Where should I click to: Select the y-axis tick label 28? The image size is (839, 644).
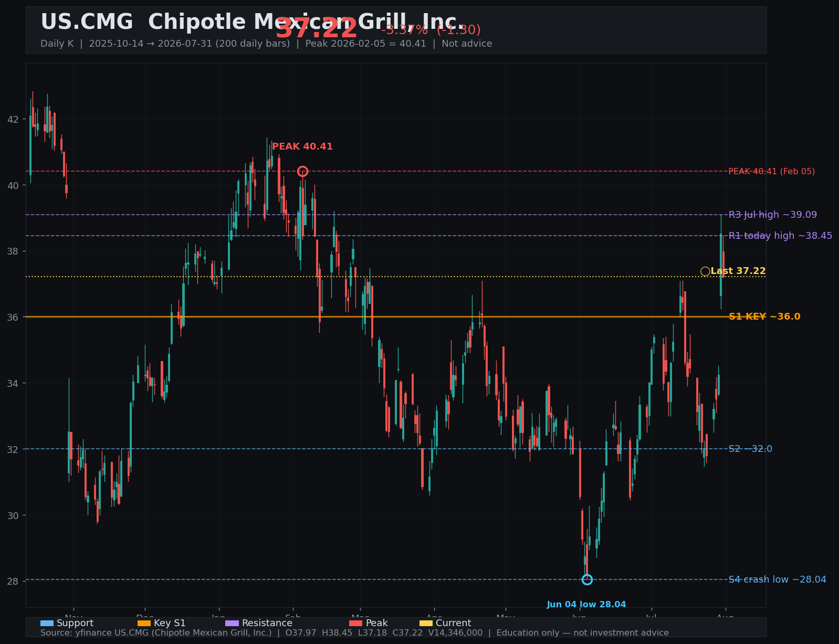coord(13,581)
